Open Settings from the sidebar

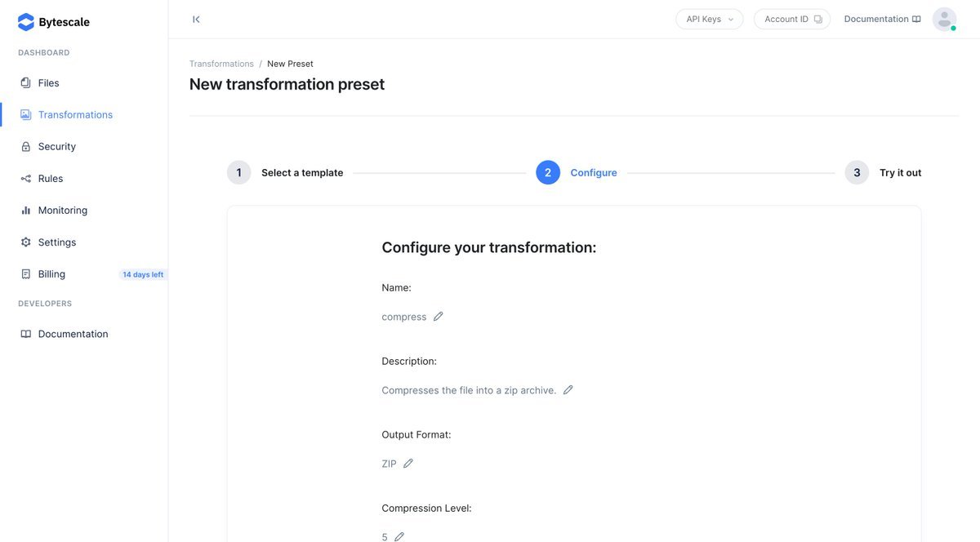click(56, 242)
